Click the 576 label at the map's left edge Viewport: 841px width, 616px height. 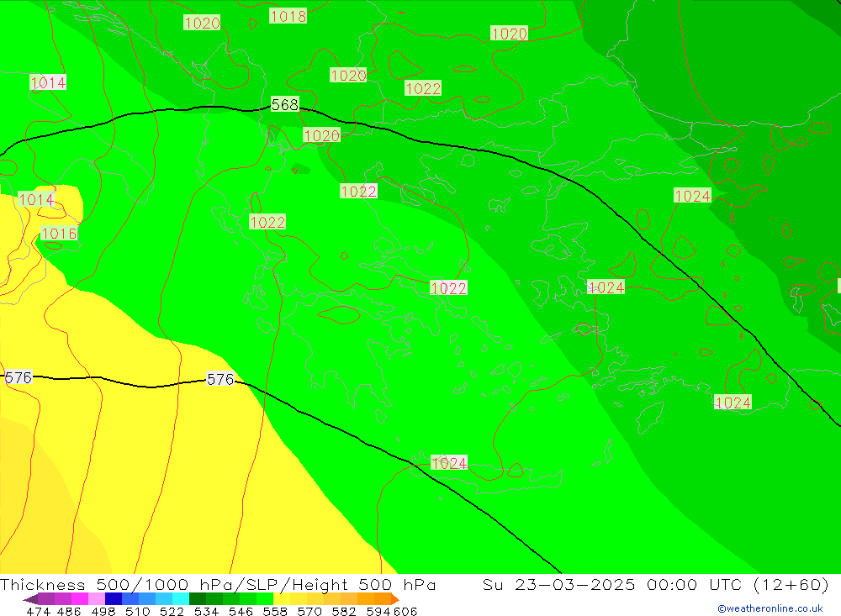(18, 377)
